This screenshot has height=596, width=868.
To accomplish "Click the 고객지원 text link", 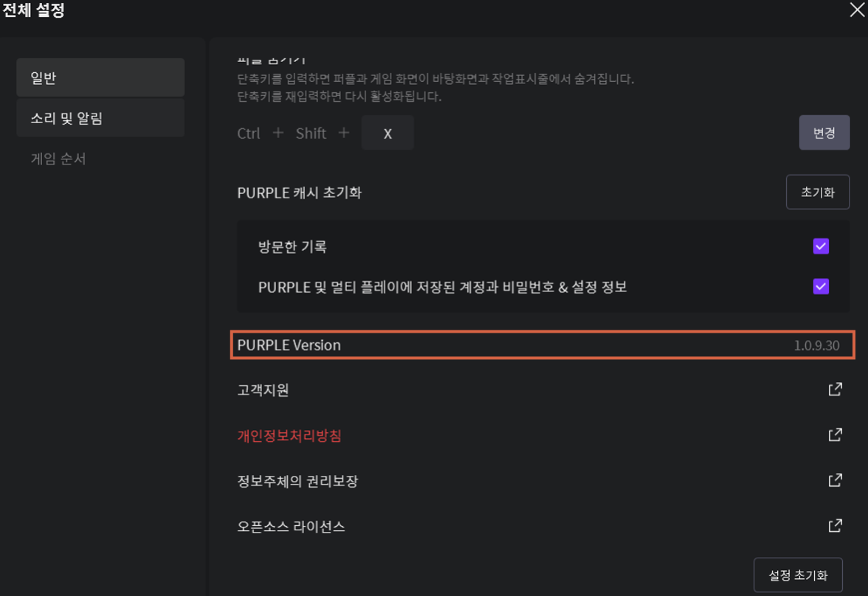I will click(x=263, y=390).
